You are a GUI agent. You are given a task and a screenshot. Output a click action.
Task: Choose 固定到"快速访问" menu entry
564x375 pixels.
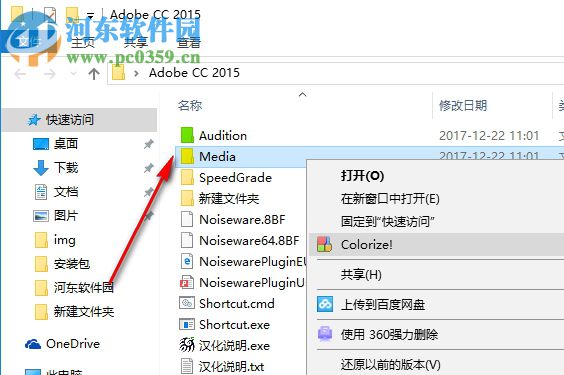(x=388, y=221)
